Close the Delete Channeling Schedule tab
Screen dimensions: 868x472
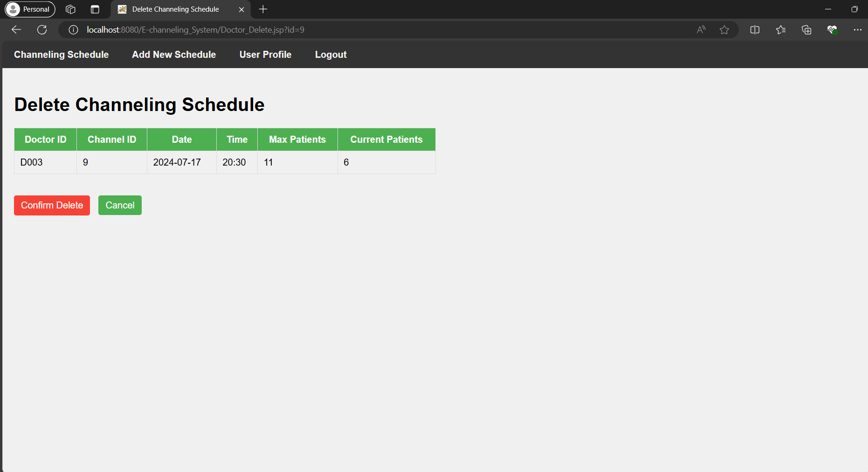tap(241, 9)
